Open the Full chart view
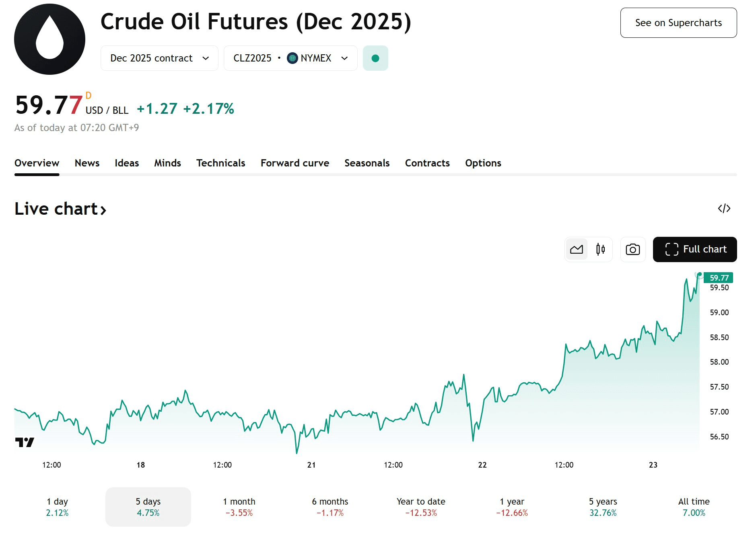The image size is (756, 548). [695, 249]
